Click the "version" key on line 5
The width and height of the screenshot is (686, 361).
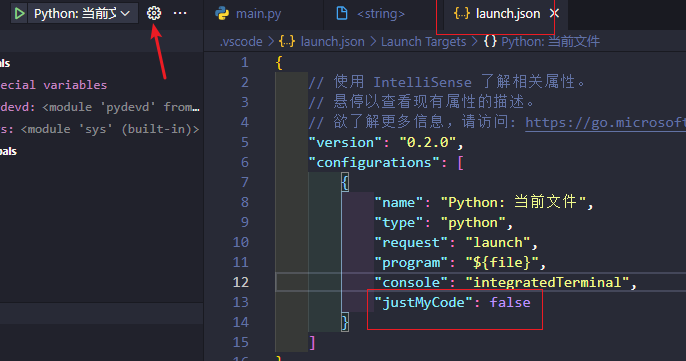tap(345, 143)
